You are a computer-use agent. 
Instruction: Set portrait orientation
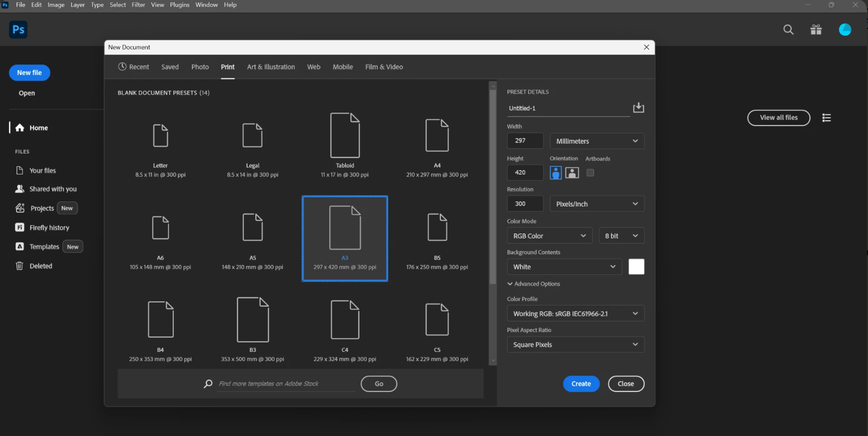[x=556, y=173]
